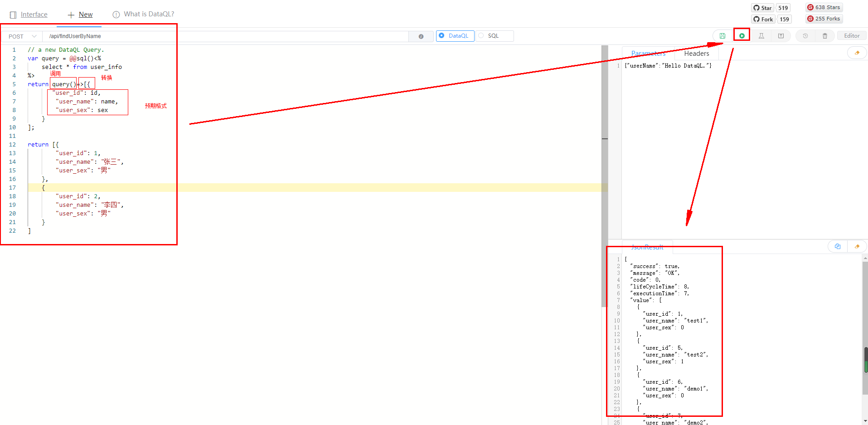This screenshot has width=868, height=425.
Task: Click result line '"executionTime": 7,'
Action: (659, 293)
